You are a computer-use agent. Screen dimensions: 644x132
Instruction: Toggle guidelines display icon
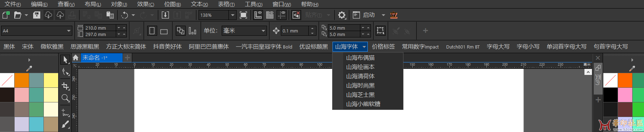point(282,15)
